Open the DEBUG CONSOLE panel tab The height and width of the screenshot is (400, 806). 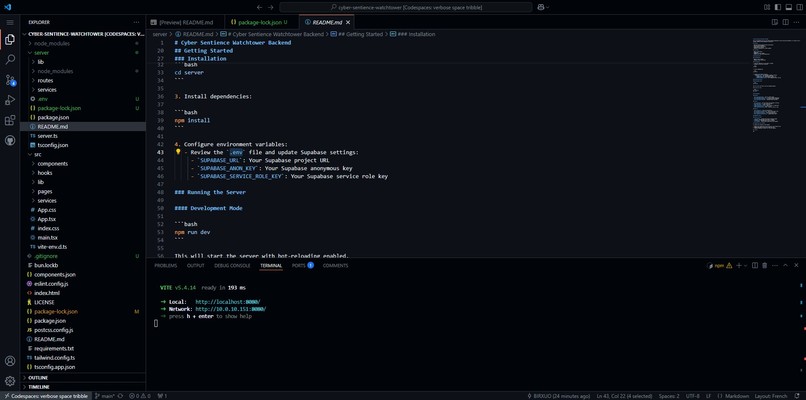(232, 265)
